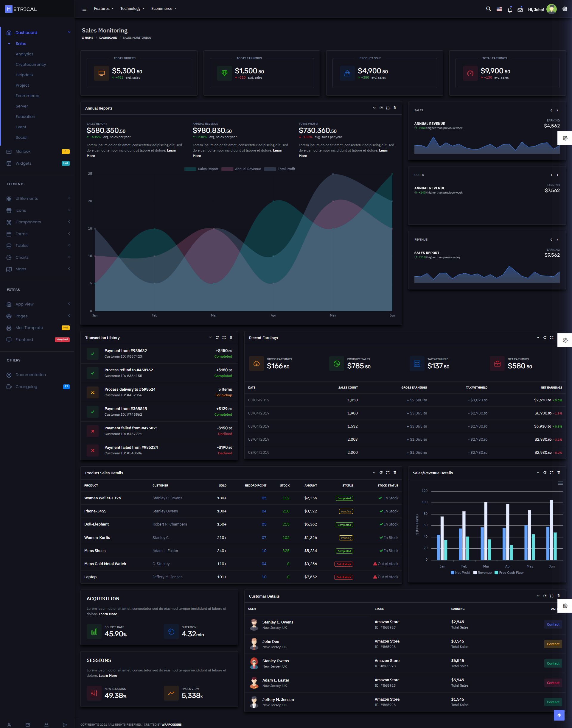This screenshot has height=728, width=572.
Task: Open the notifications bell icon
Action: click(509, 10)
